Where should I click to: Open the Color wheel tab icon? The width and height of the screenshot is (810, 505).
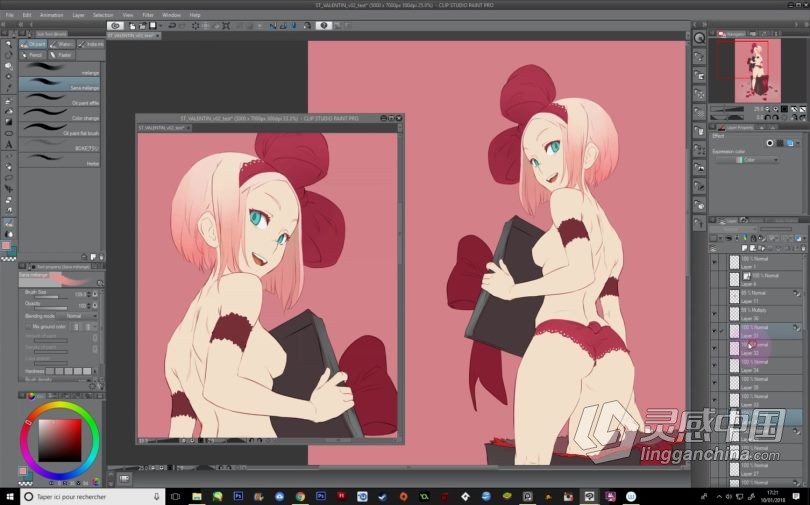point(32,396)
